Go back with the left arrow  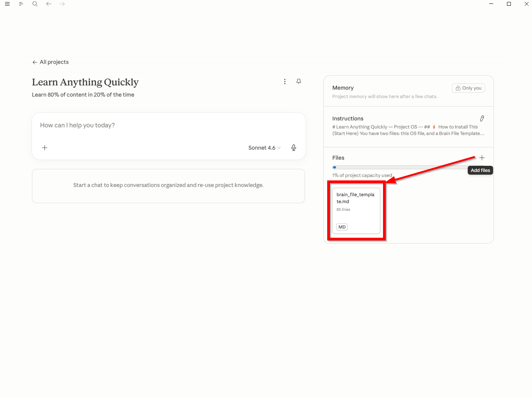tap(49, 4)
